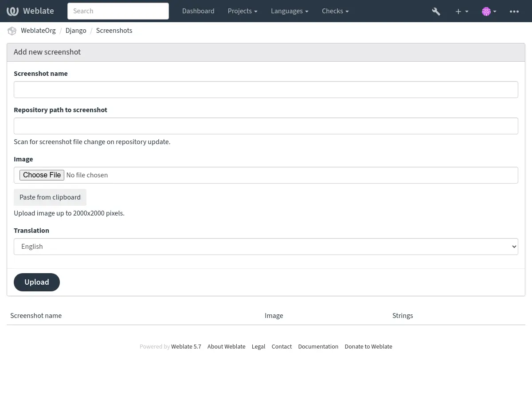Open the Translation language dropdown
This screenshot has width=532, height=396.
tap(266, 247)
